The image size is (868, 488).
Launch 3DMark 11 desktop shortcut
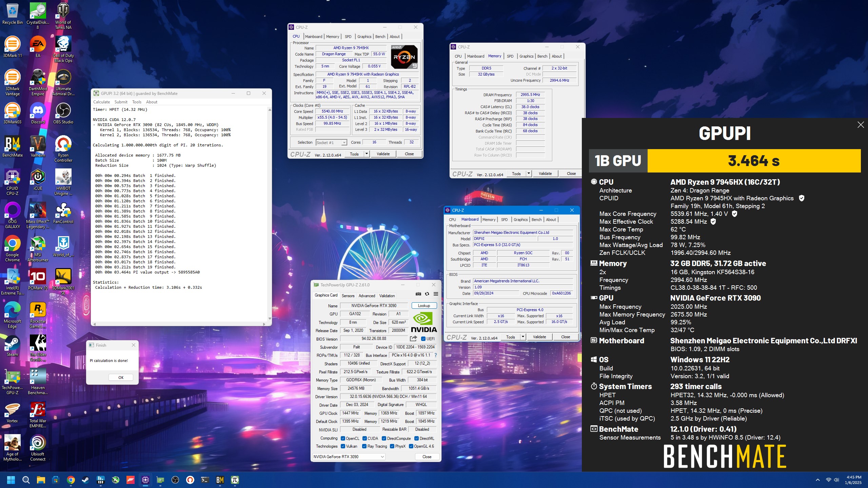(12, 47)
